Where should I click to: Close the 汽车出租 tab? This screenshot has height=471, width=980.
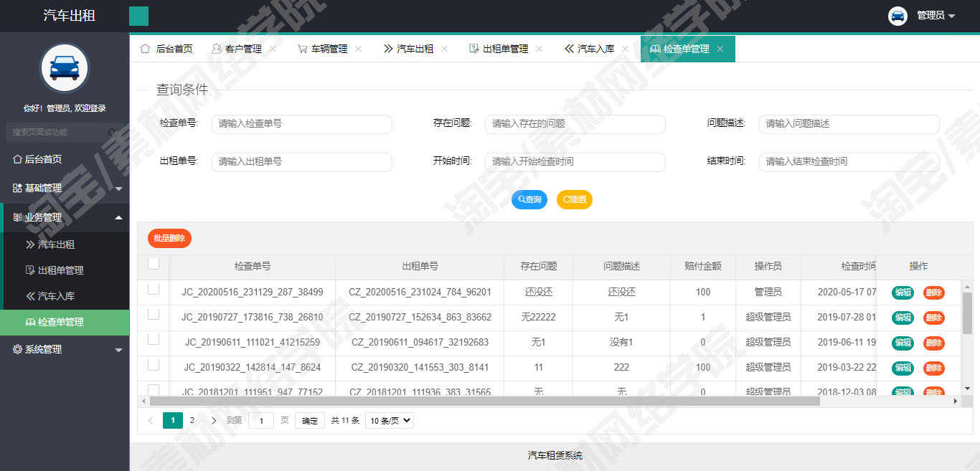click(x=445, y=49)
